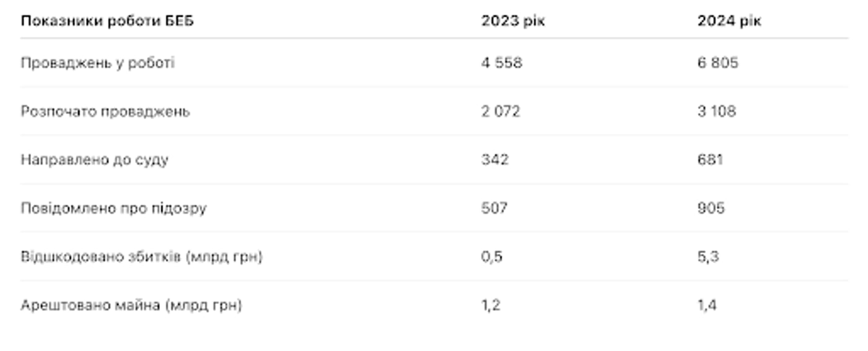Screen dimensions: 868x351
Task: Click the value 6 805 cell
Action: pyautogui.click(x=717, y=63)
